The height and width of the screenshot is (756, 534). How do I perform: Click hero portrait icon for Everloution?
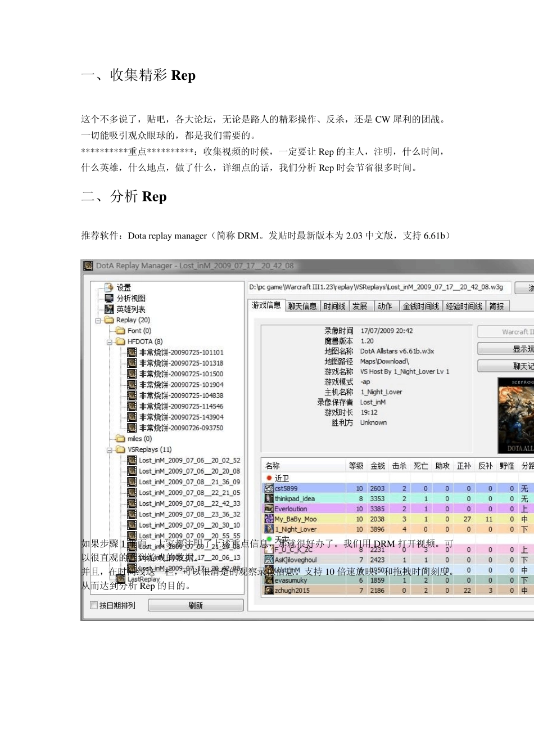[269, 508]
